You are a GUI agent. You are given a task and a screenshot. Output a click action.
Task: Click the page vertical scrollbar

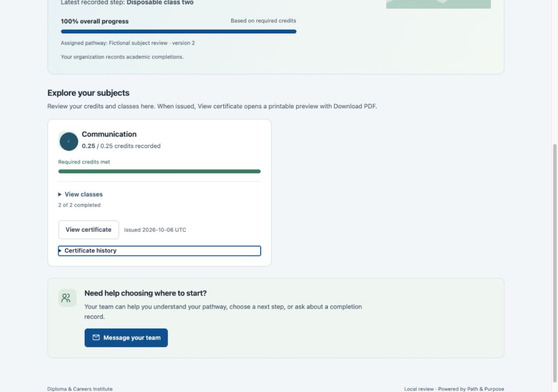555,263
